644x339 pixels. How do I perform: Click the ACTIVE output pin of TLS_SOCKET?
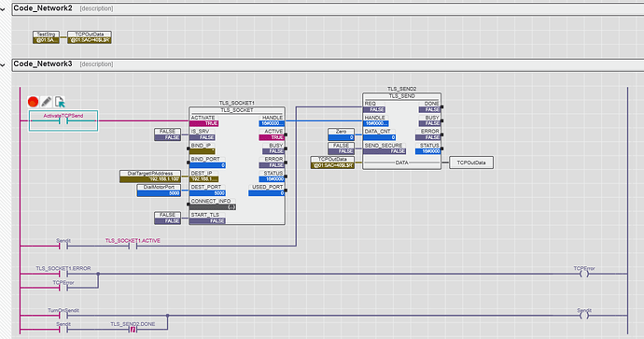272,134
